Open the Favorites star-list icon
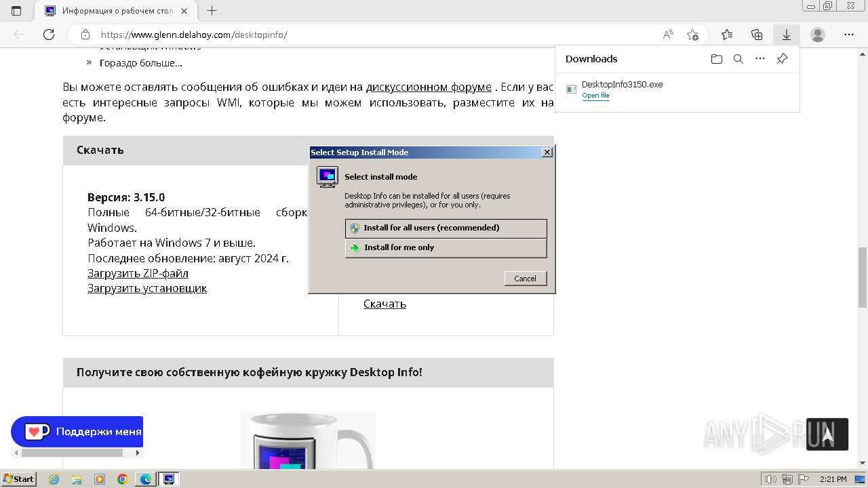The height and width of the screenshot is (488, 868). click(x=727, y=35)
